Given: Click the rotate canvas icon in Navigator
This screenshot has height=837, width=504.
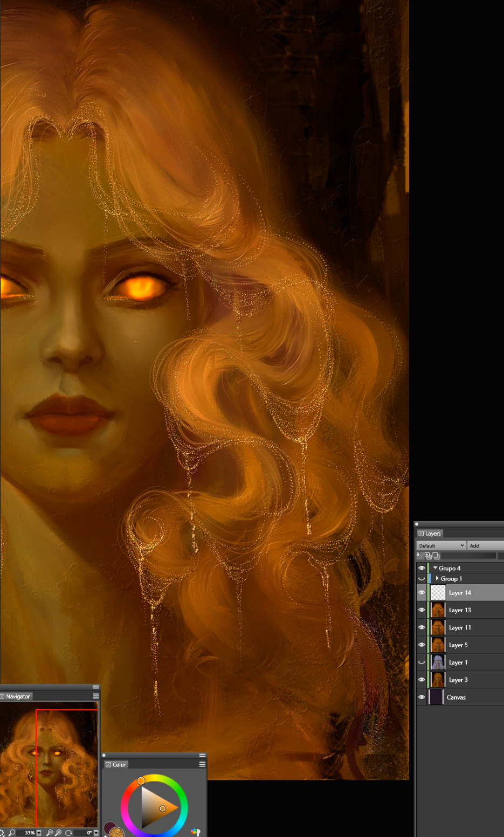Looking at the screenshot, I should click(x=68, y=833).
